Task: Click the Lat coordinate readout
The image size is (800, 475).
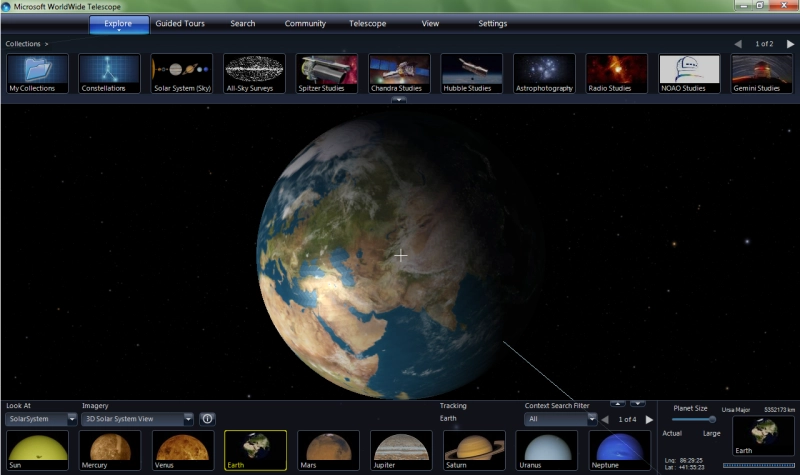Action: click(x=685, y=467)
